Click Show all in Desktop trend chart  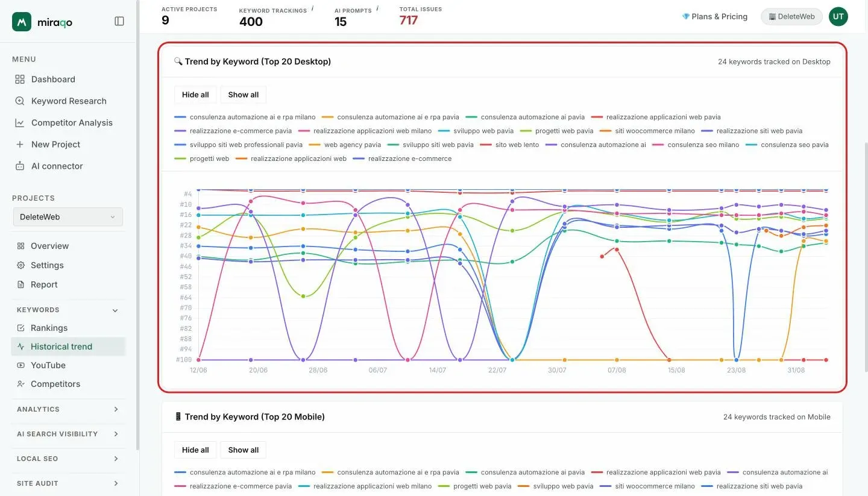[x=244, y=95]
